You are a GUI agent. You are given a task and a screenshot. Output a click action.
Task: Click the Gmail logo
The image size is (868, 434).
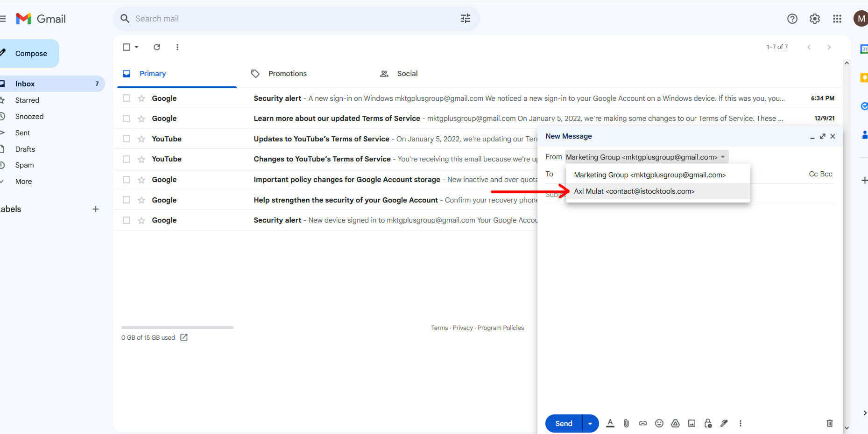41,19
